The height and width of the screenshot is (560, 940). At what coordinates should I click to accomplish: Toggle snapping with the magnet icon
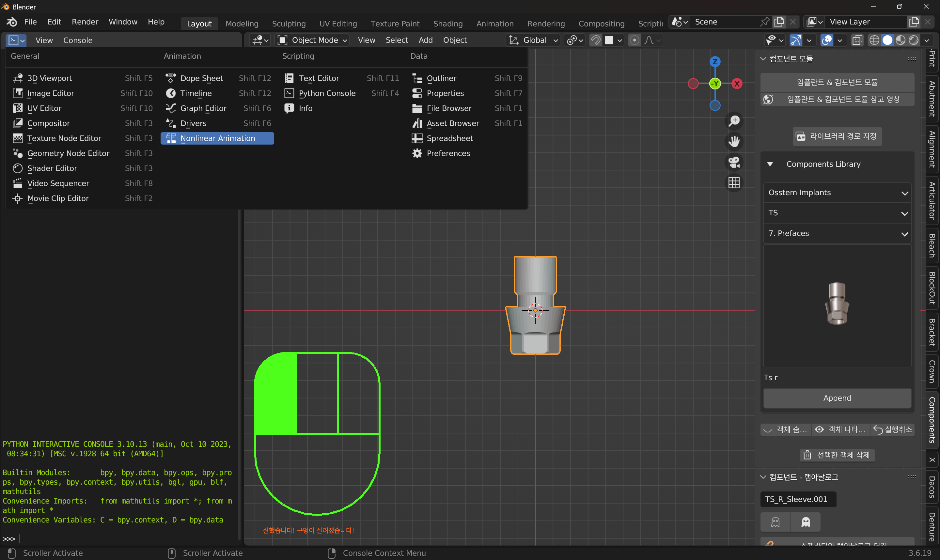[595, 40]
